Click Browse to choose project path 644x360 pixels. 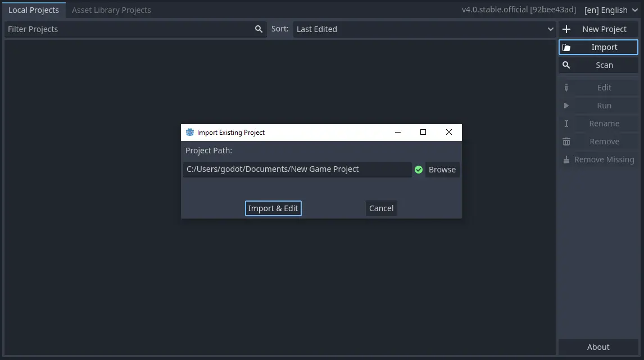[442, 170]
